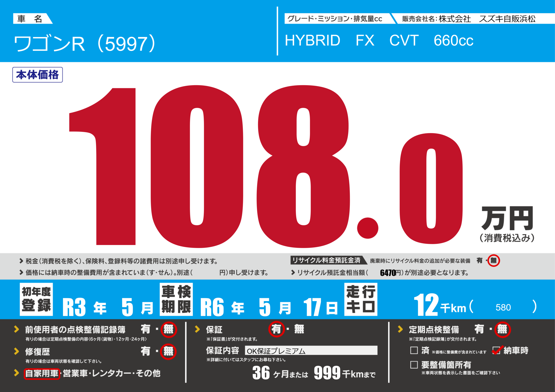Click the 本体価格 outlined label
The image size is (555, 392).
(x=37, y=75)
